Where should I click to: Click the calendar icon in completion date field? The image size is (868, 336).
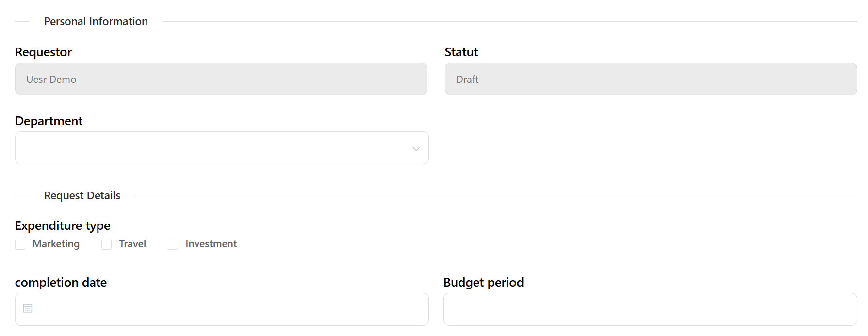[x=28, y=308]
